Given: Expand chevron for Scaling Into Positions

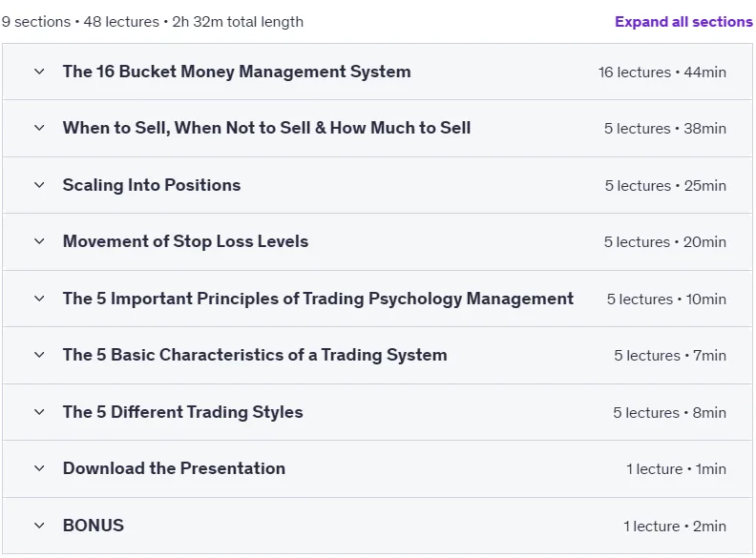Looking at the screenshot, I should point(39,185).
